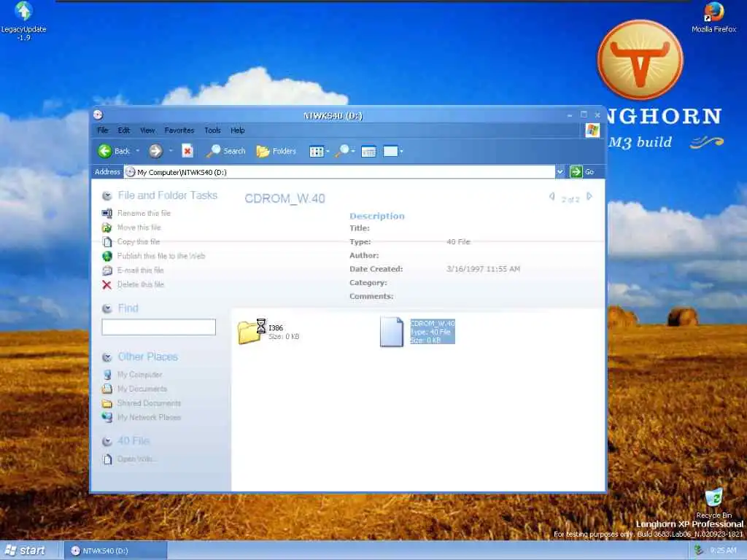Click the Date Created value 3/16/1997
This screenshot has width=747, height=560.
pos(483,269)
